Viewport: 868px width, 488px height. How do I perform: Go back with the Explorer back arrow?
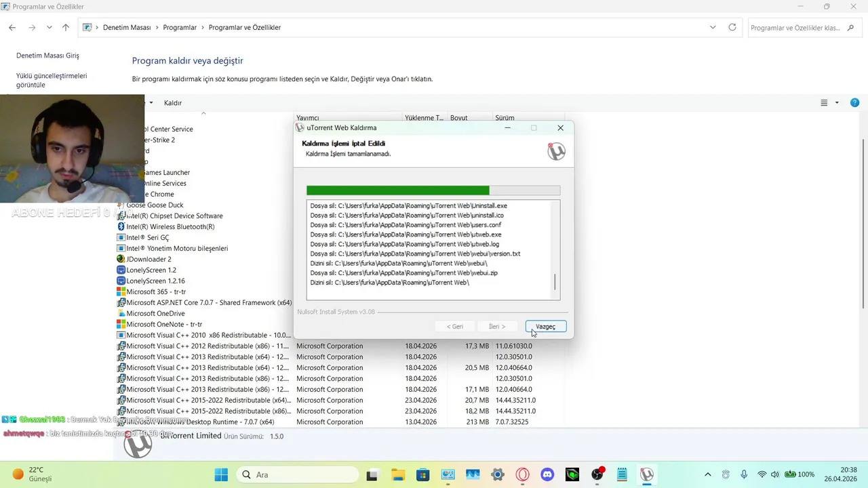pos(12,28)
